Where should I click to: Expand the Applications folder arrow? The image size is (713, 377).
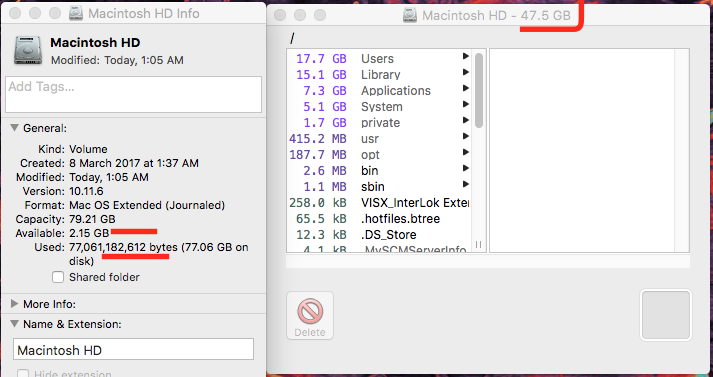coord(466,88)
